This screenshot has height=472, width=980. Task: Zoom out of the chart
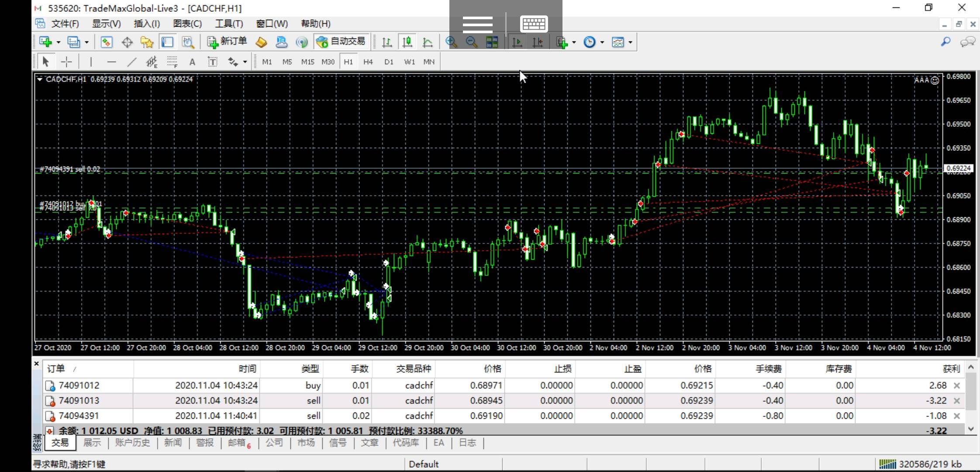pos(471,42)
